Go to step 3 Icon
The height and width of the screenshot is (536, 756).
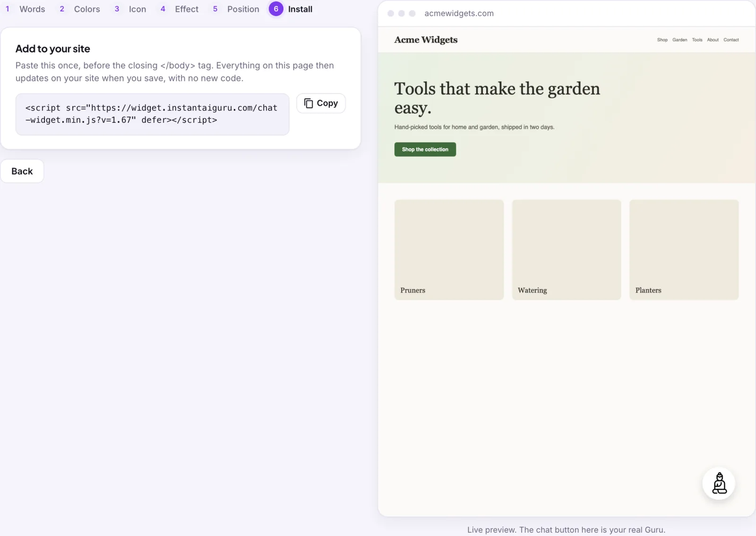click(x=130, y=9)
